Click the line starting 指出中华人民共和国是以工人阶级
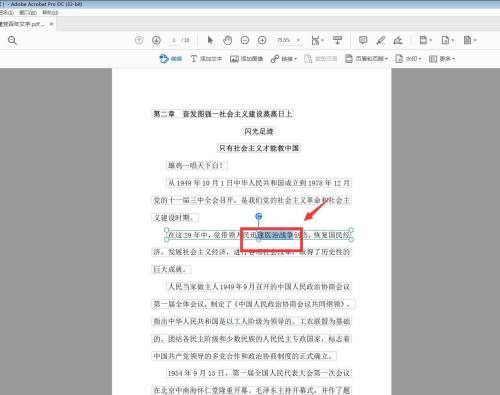The image size is (500, 395). point(252,321)
